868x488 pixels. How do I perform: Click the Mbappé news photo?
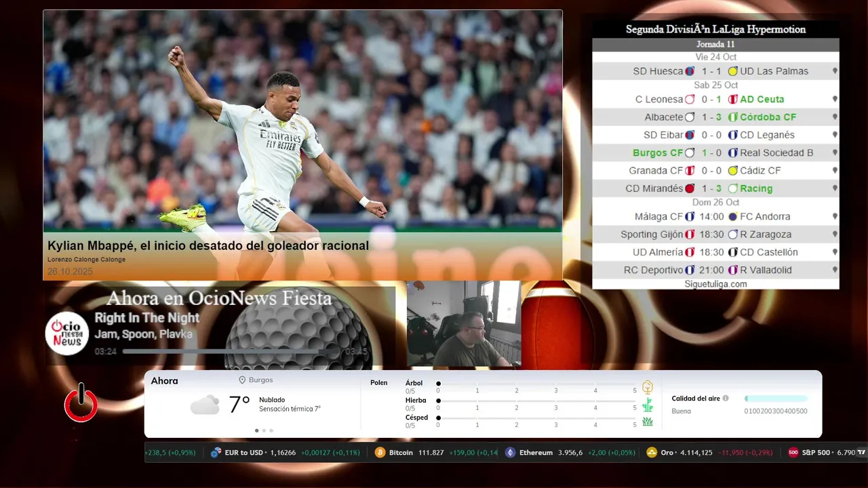(302, 121)
